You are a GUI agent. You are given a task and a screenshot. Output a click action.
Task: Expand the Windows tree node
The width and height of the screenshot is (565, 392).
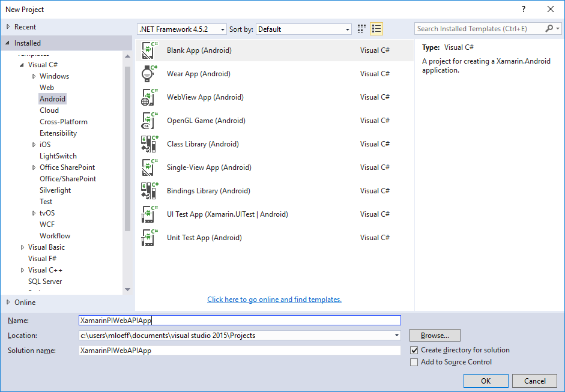(x=34, y=76)
